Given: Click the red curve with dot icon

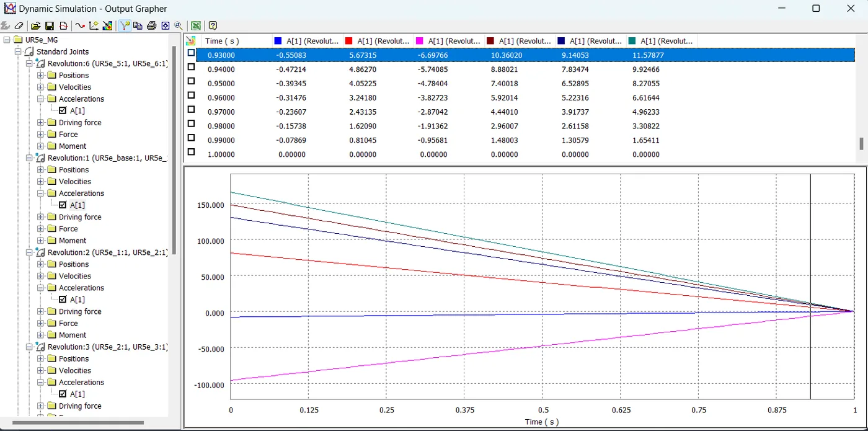Looking at the screenshot, I should (80, 26).
